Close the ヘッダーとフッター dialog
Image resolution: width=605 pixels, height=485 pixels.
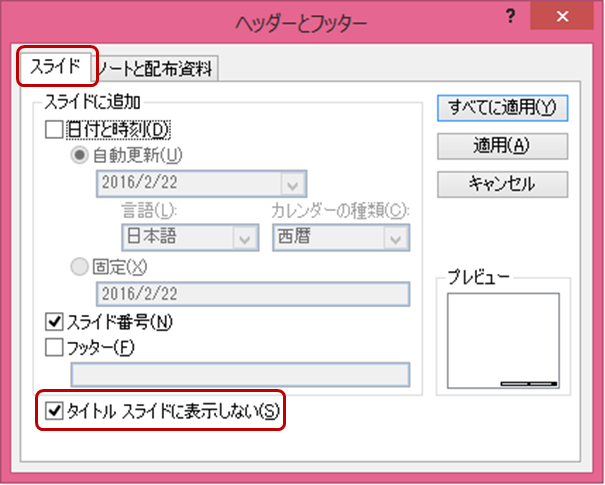566,18
